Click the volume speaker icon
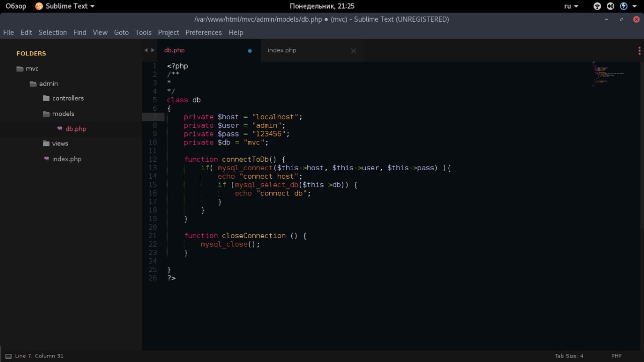Image resolution: width=644 pixels, height=362 pixels. pos(610,6)
